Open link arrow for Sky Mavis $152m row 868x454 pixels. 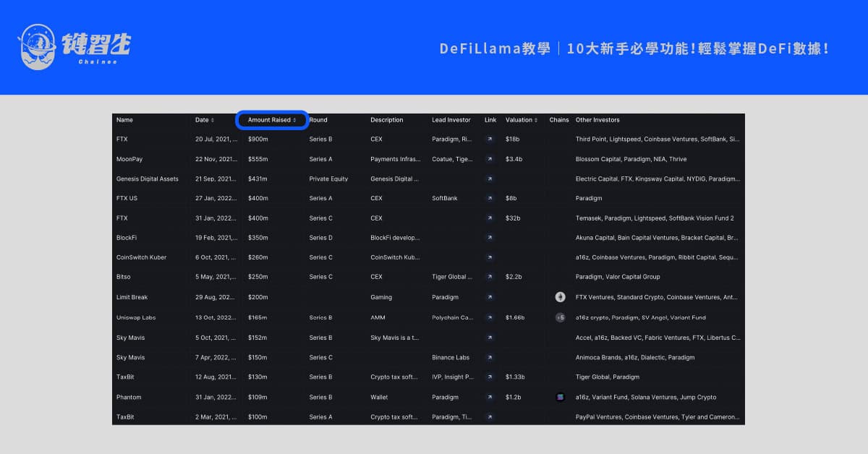(x=490, y=338)
